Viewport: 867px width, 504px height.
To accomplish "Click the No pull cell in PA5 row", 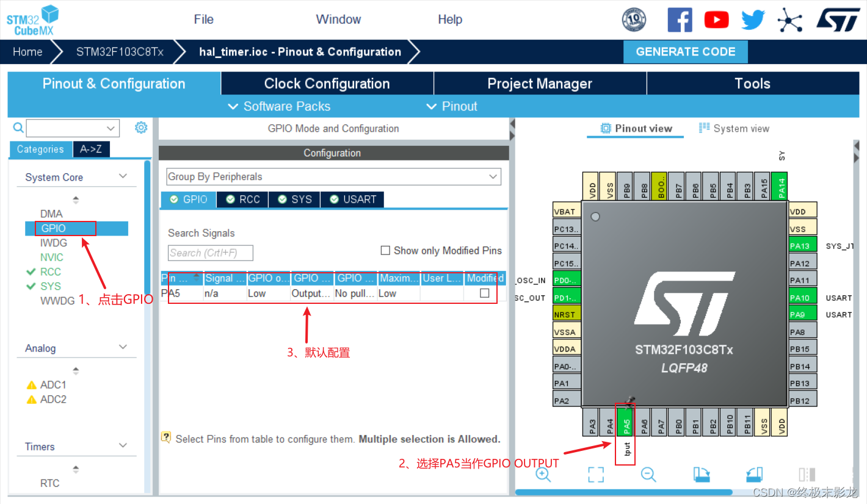I will (x=356, y=293).
